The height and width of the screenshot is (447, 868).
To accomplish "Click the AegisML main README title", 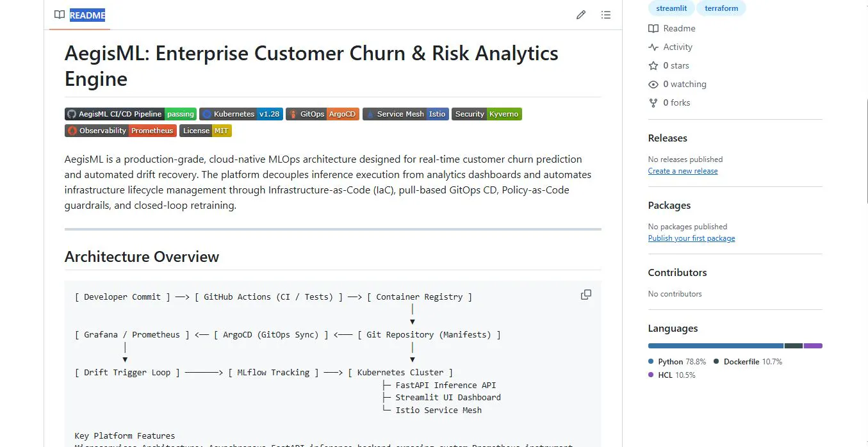I will 311,66.
